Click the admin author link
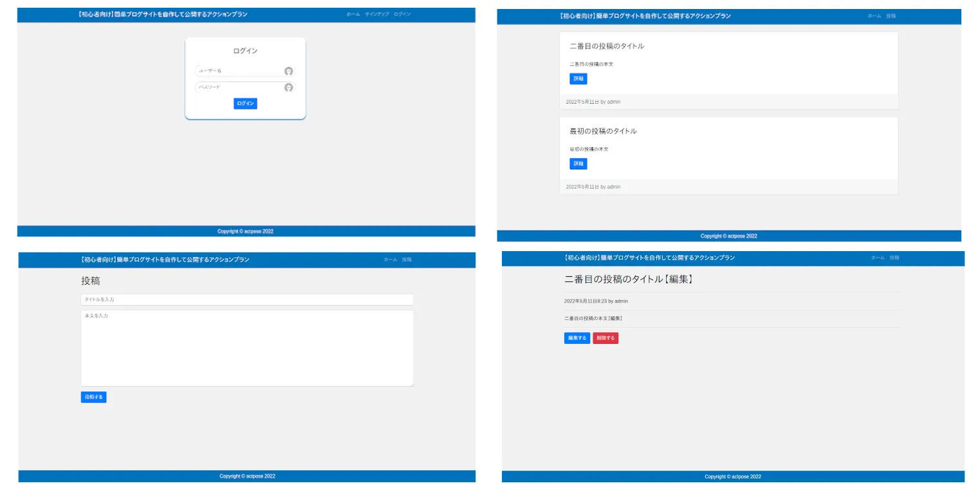 tap(621, 301)
